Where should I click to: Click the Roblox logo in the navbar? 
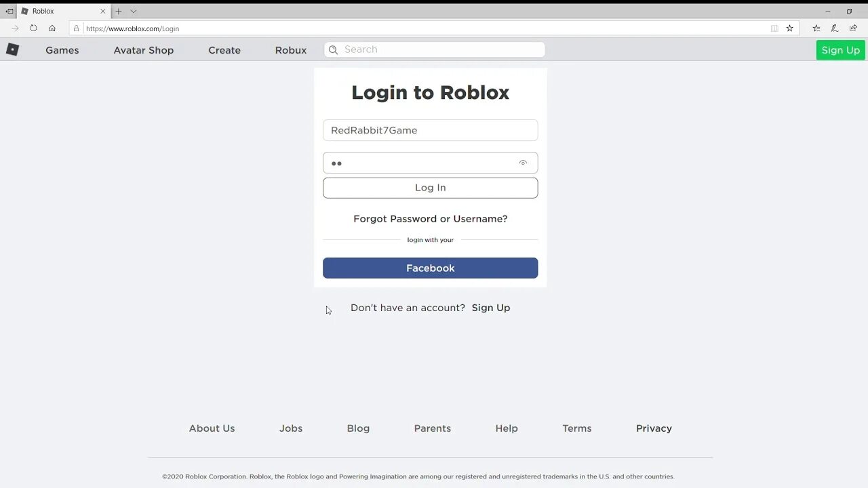click(12, 49)
